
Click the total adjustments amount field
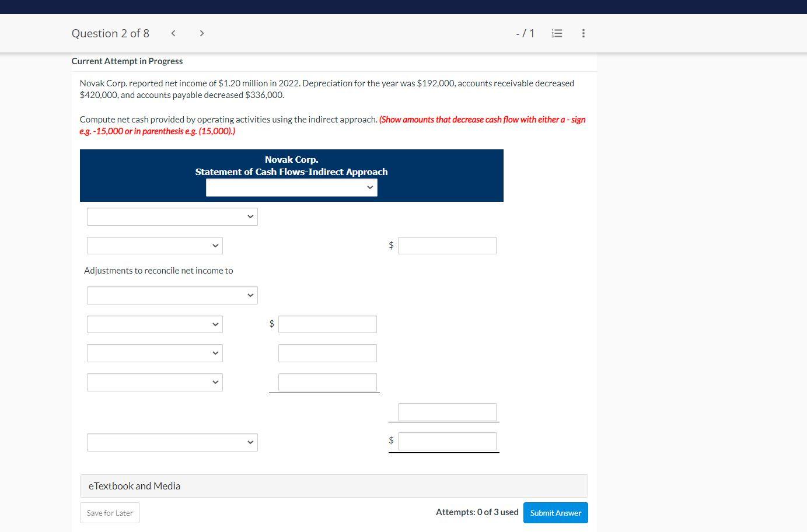(446, 412)
